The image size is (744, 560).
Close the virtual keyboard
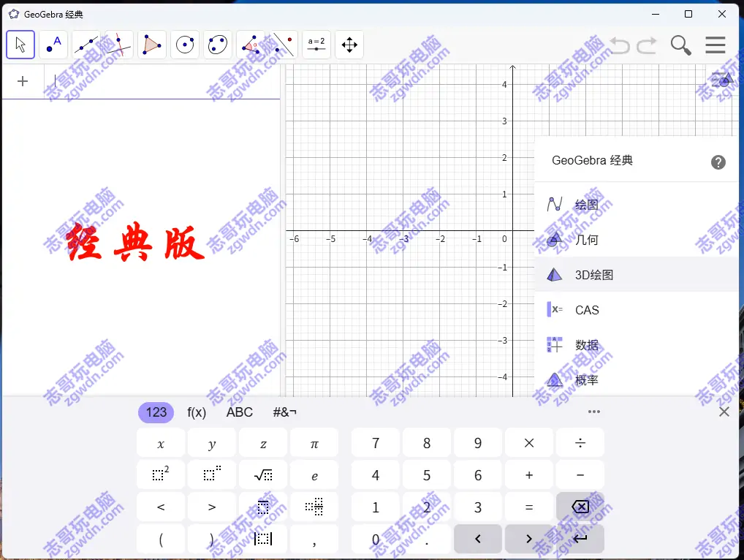[724, 412]
